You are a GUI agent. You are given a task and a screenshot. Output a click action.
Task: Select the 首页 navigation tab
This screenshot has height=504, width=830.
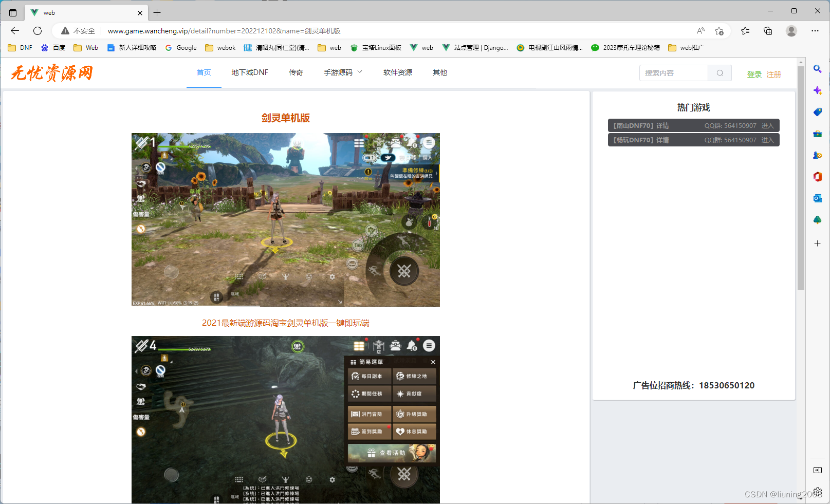coord(204,73)
